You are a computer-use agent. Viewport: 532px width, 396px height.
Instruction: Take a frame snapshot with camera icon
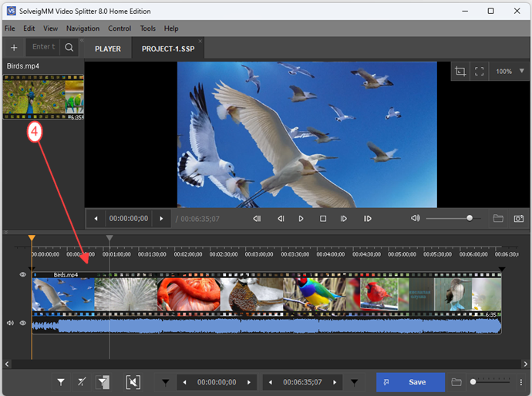click(x=519, y=219)
